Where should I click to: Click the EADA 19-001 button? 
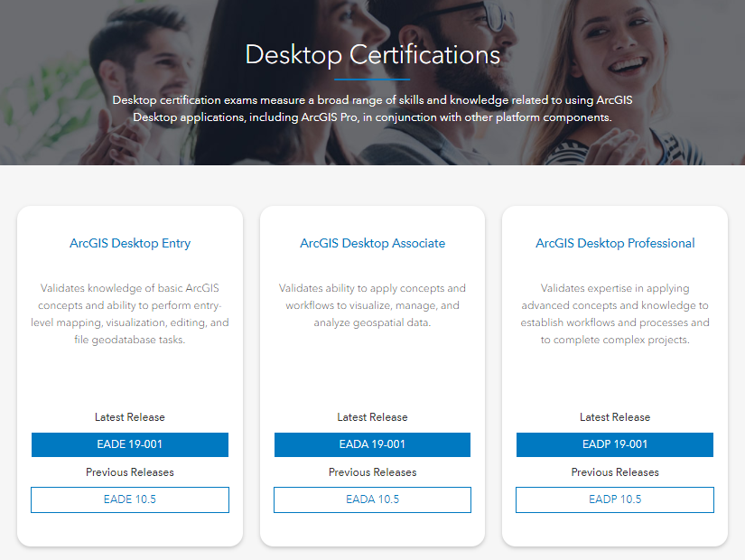point(372,444)
